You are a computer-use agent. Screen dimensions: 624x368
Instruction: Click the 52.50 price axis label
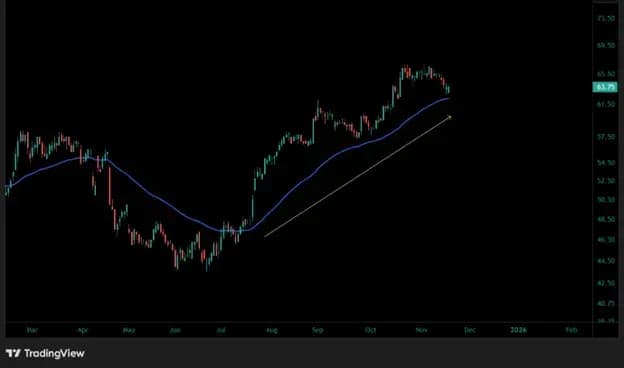pyautogui.click(x=606, y=181)
